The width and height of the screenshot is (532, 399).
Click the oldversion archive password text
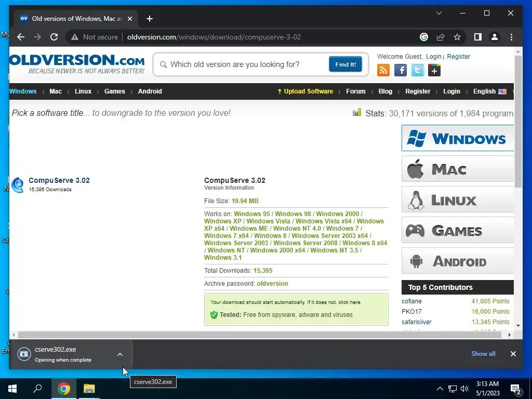click(272, 284)
